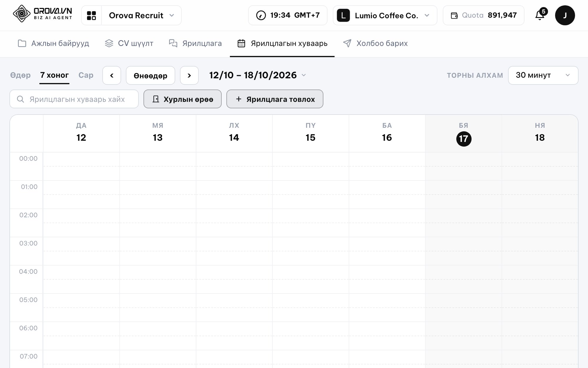Open the app grid launcher icon
Viewport: 588px width, 368px height.
91,15
